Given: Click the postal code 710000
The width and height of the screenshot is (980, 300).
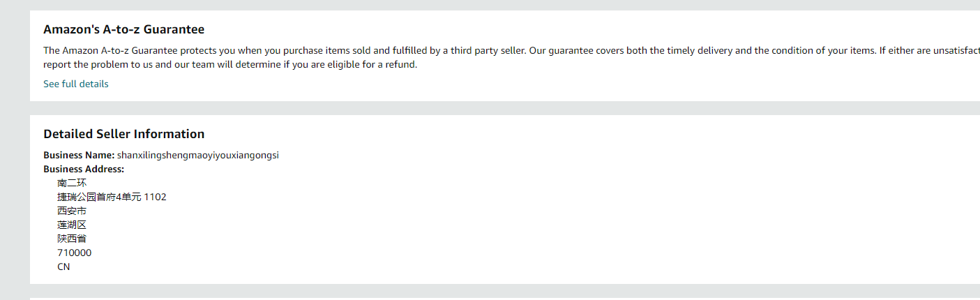Looking at the screenshot, I should point(74,253).
